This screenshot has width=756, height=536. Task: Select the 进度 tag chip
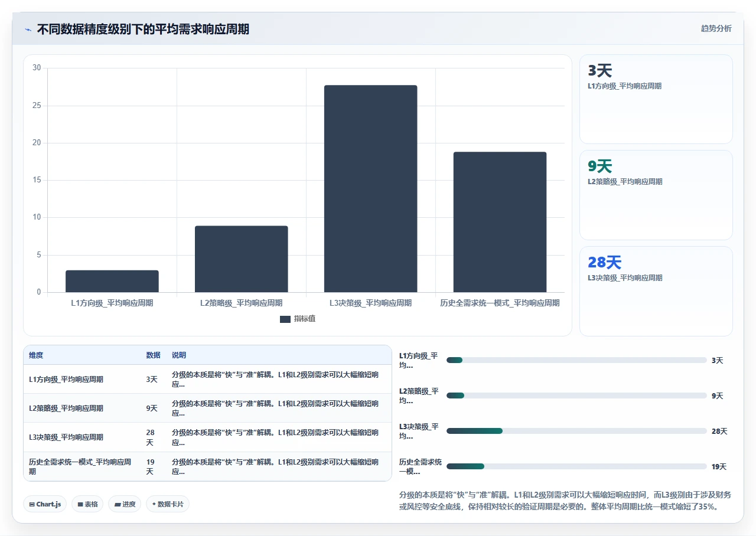[x=125, y=504]
